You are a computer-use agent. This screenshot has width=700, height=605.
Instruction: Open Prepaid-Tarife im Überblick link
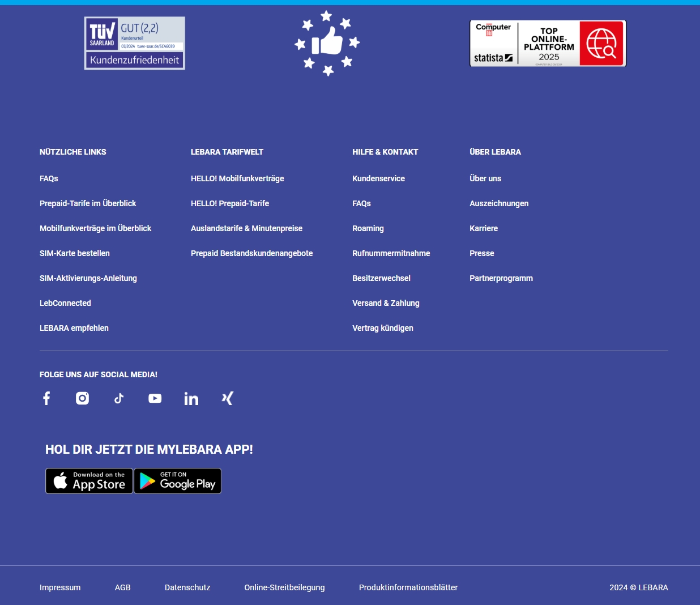coord(88,203)
